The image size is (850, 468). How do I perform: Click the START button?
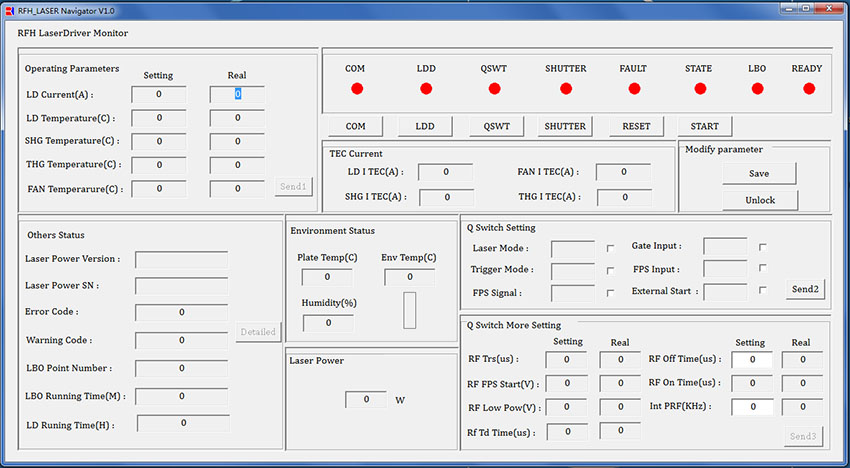[705, 126]
